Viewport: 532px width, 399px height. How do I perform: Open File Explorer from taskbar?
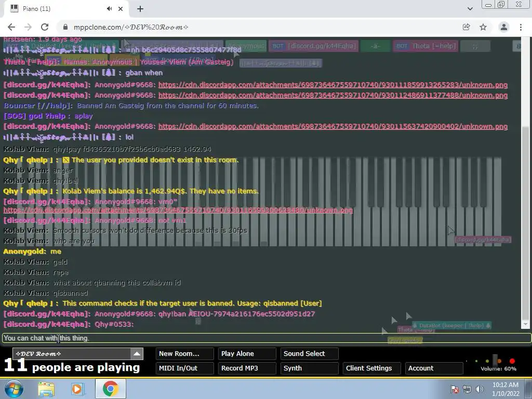pos(46,389)
